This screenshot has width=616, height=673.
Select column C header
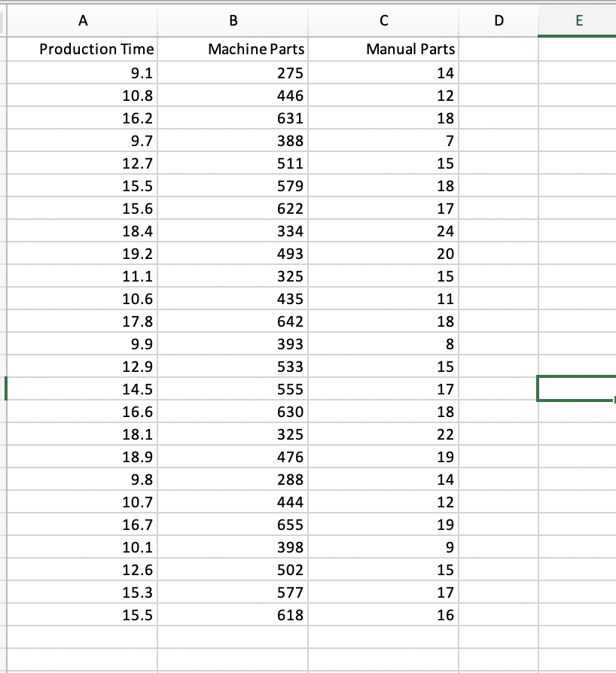(383, 21)
